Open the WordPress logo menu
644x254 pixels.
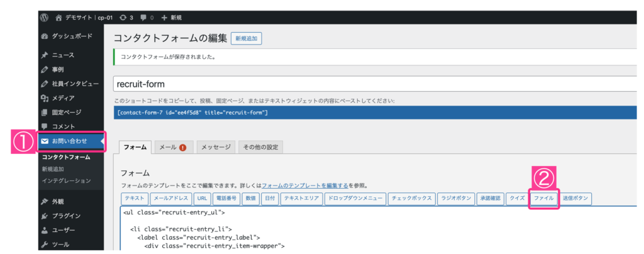point(45,18)
